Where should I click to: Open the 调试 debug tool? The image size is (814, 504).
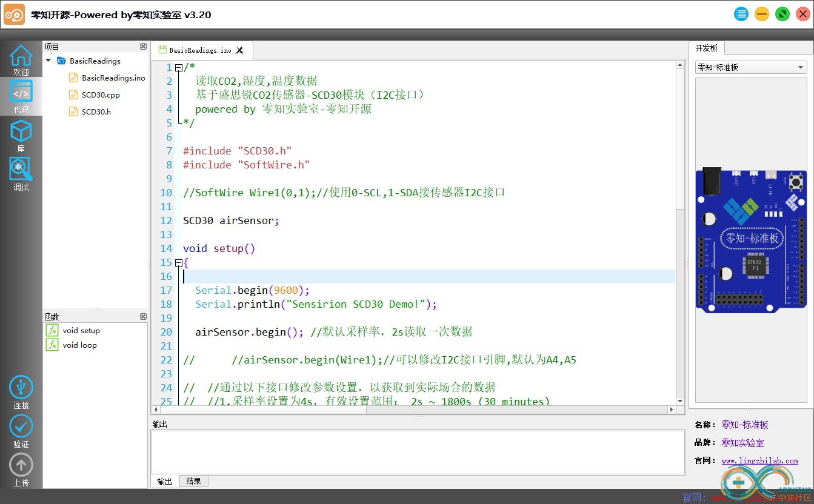(x=21, y=174)
